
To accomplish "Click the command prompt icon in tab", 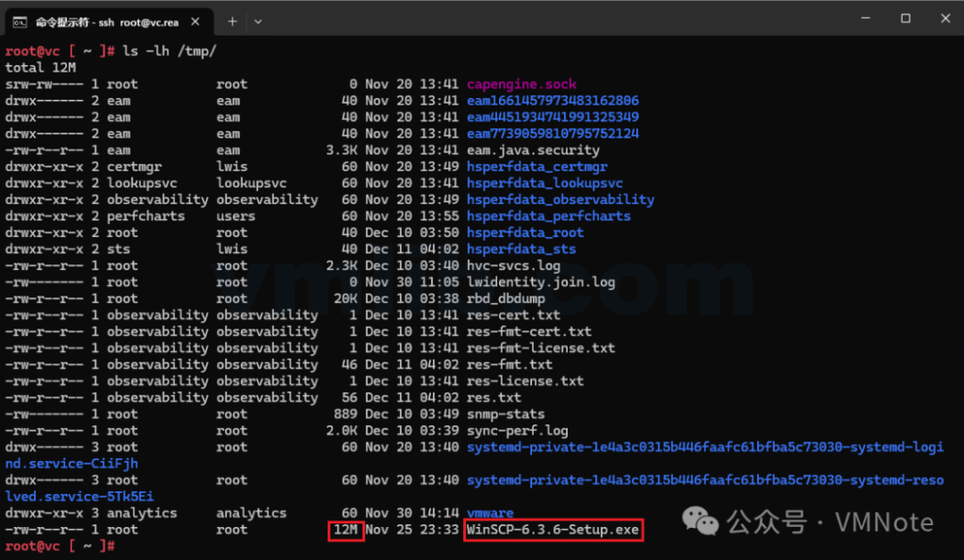I will (x=20, y=23).
